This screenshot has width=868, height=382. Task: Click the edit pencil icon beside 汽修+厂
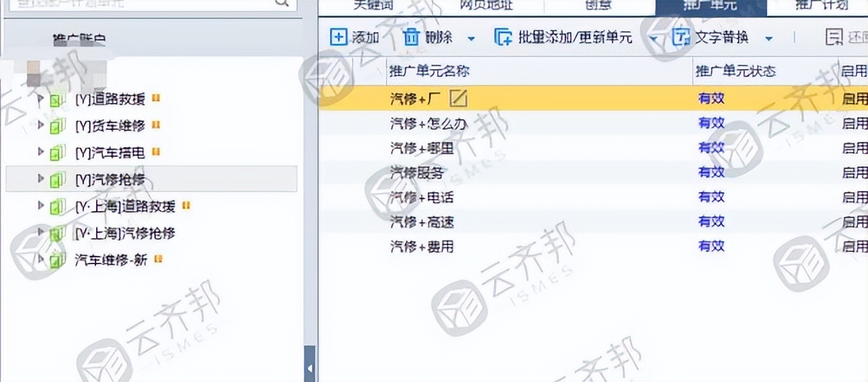[x=458, y=99]
